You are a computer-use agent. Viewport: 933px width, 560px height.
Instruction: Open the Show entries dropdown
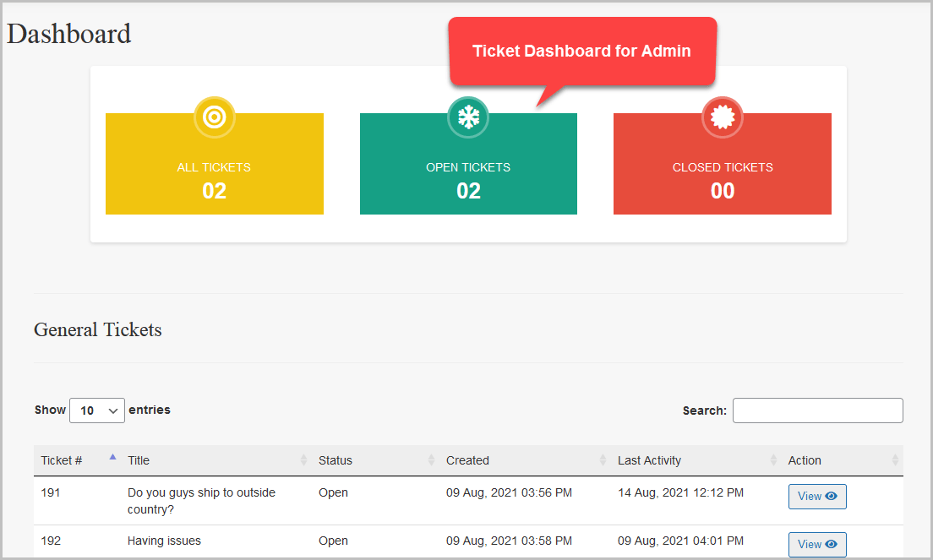tap(96, 410)
